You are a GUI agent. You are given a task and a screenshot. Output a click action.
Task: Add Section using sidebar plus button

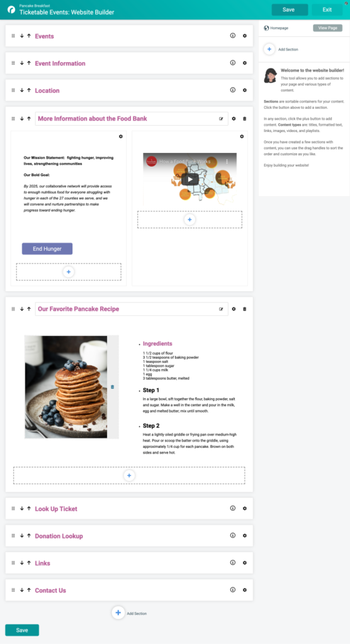coord(269,49)
